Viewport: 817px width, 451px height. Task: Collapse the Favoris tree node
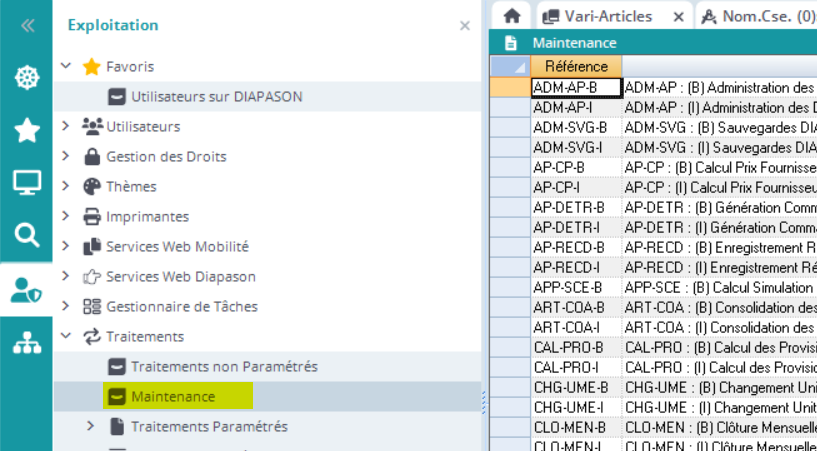[x=66, y=66]
